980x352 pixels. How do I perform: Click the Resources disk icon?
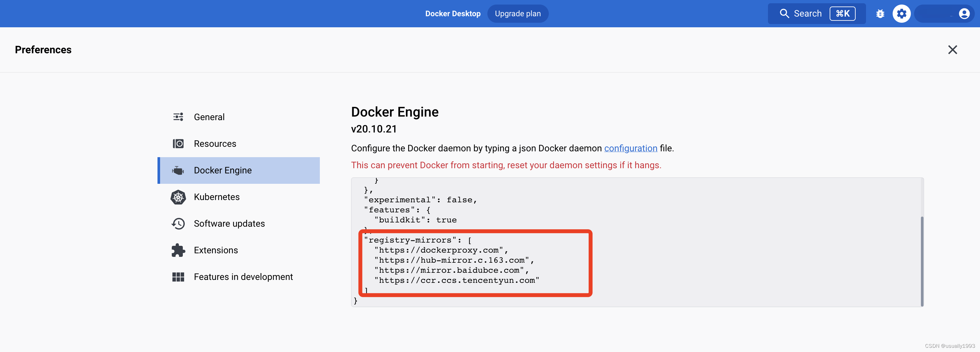tap(178, 144)
